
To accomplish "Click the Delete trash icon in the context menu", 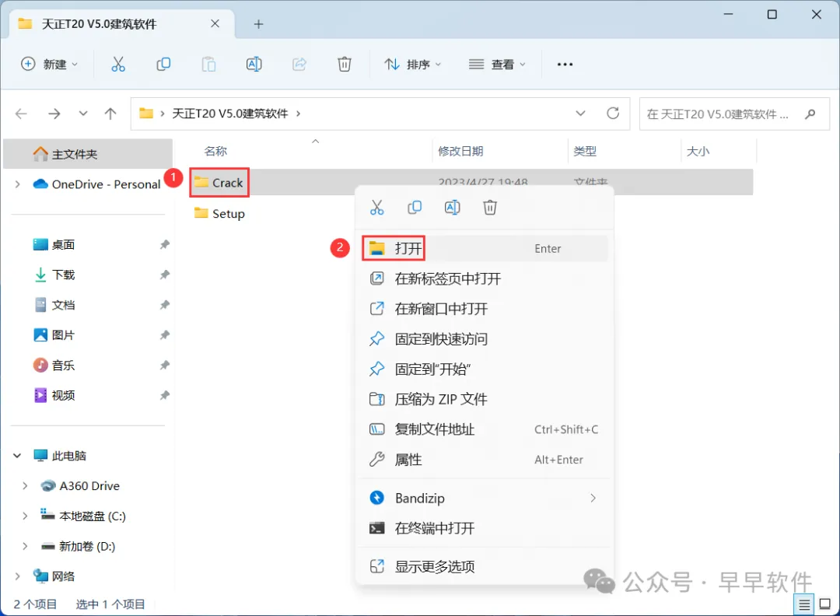I will [490, 208].
